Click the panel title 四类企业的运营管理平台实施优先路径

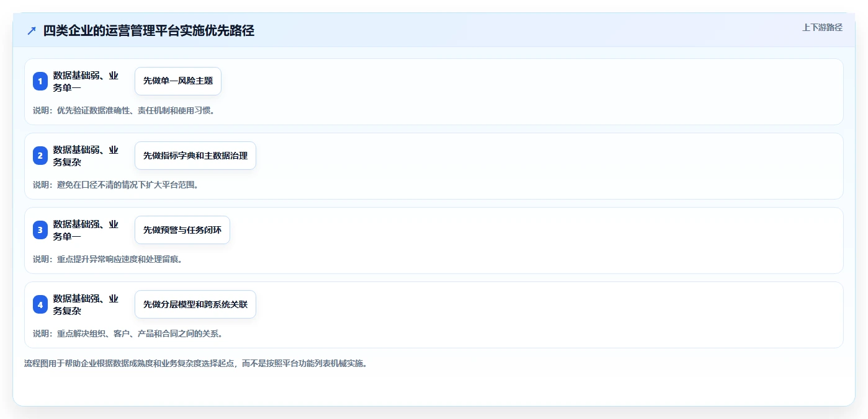coord(149,30)
